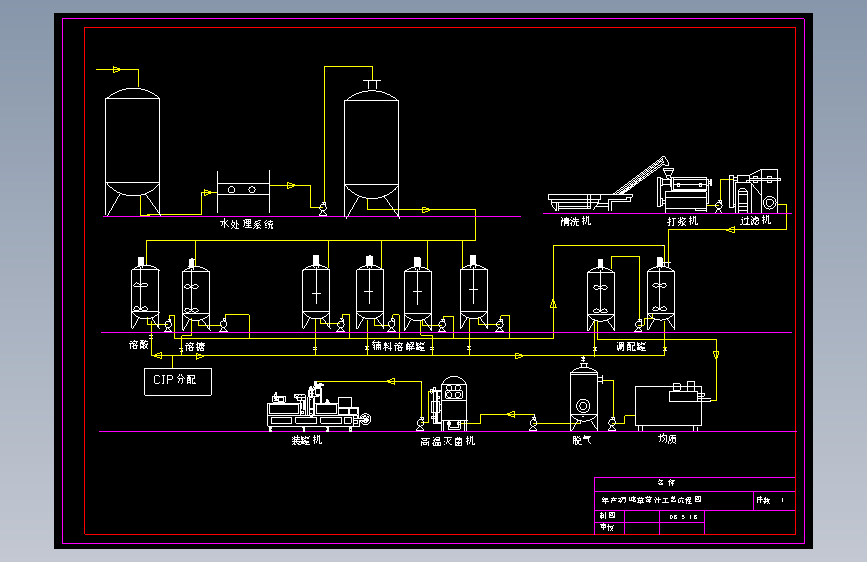The height and width of the screenshot is (562, 867).
Task: Click the pump beside the vented storage tank
Action: coord(323,209)
